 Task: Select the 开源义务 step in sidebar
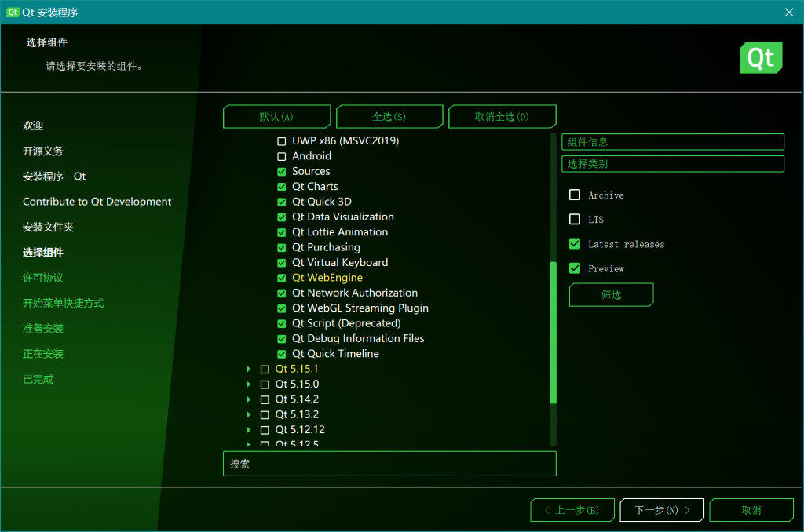coord(43,151)
